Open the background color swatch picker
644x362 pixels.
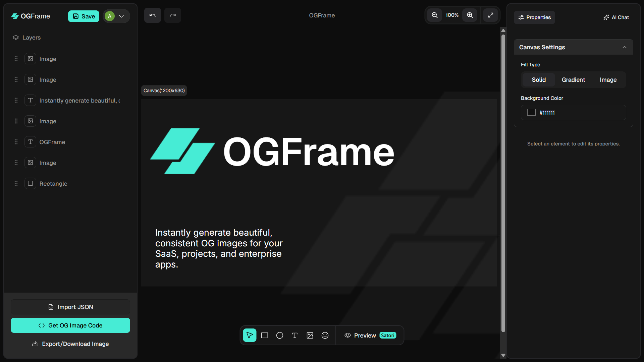tap(531, 112)
